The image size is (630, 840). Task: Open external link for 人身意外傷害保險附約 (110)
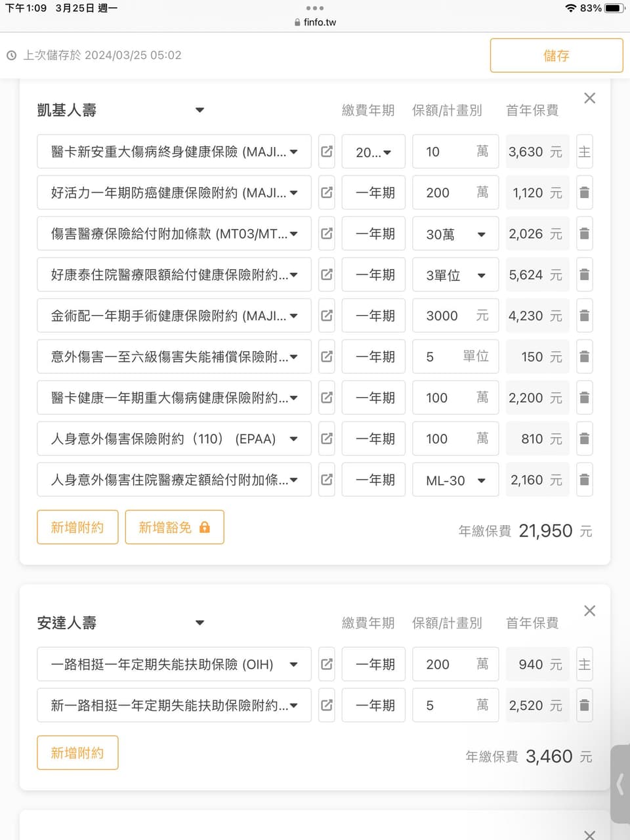(x=327, y=438)
